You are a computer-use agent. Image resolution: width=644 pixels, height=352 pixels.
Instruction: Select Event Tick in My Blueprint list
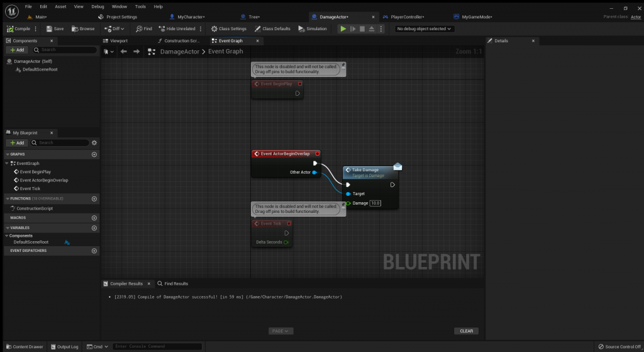pos(30,188)
